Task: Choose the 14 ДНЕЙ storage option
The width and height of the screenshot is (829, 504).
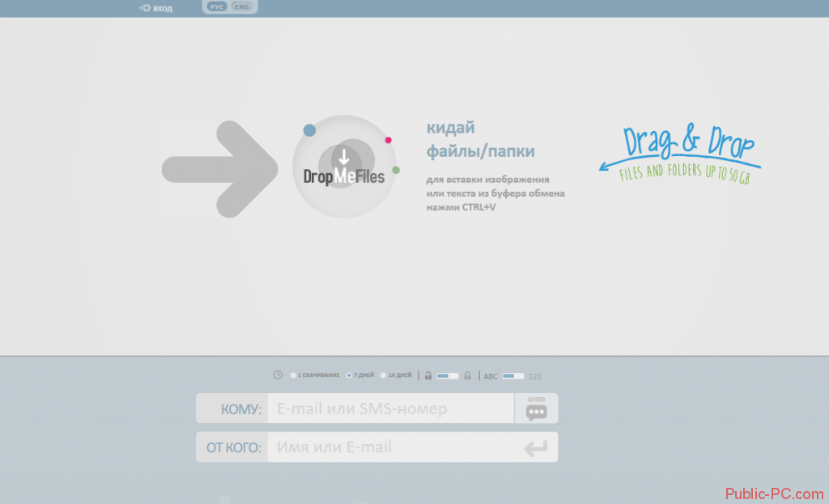Action: tap(384, 375)
